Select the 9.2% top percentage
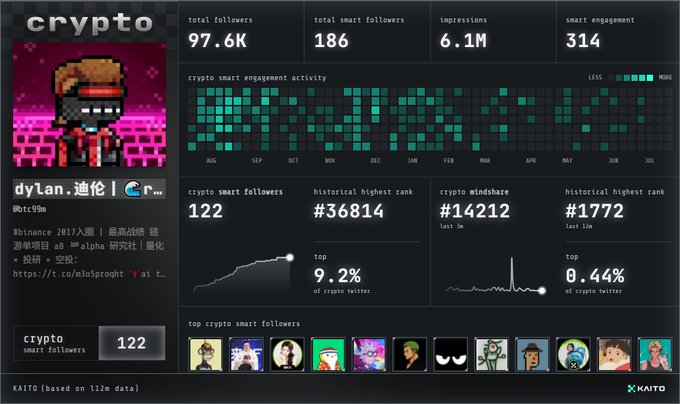This screenshot has width=680, height=404. pyautogui.click(x=337, y=276)
